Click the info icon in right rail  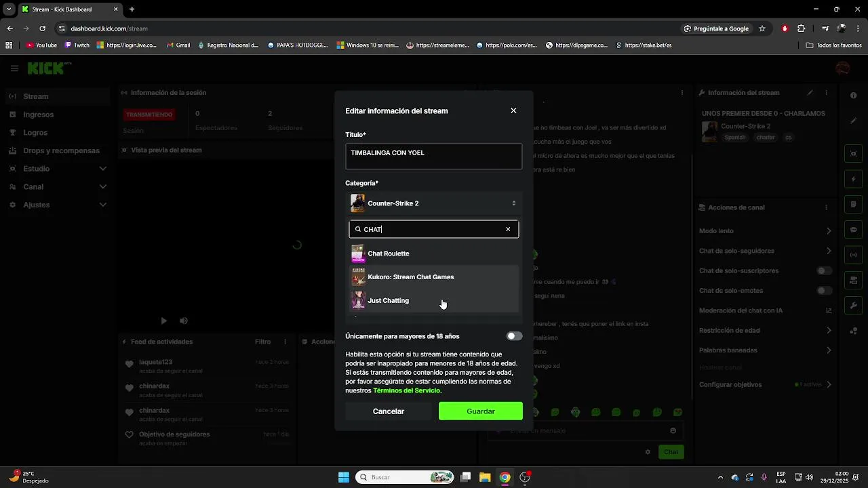(854, 96)
